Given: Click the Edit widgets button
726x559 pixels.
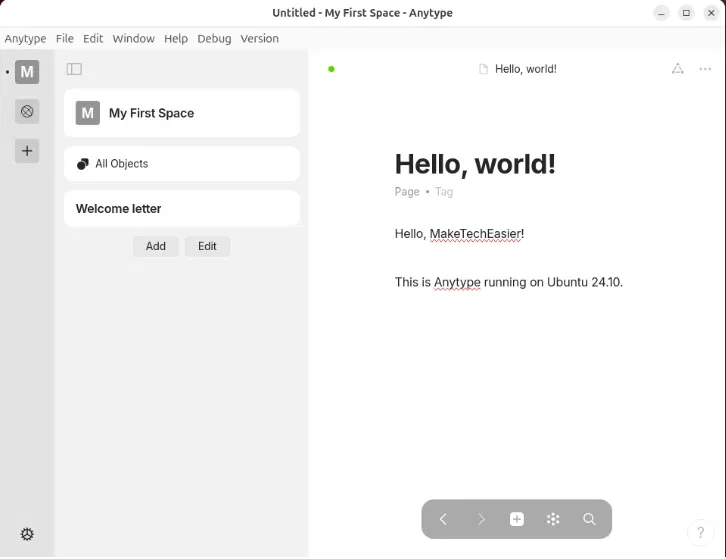Looking at the screenshot, I should (x=207, y=246).
